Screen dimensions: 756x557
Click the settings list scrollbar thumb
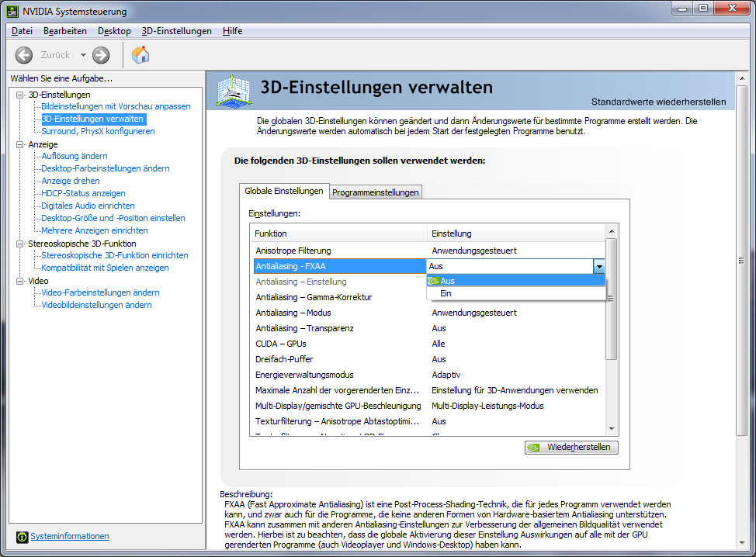point(612,299)
